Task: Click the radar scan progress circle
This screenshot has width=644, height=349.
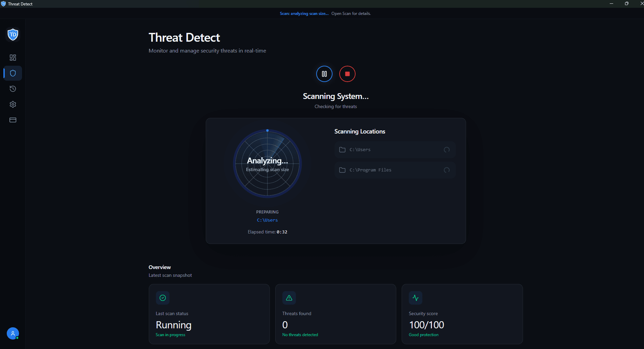Action: [x=267, y=164]
